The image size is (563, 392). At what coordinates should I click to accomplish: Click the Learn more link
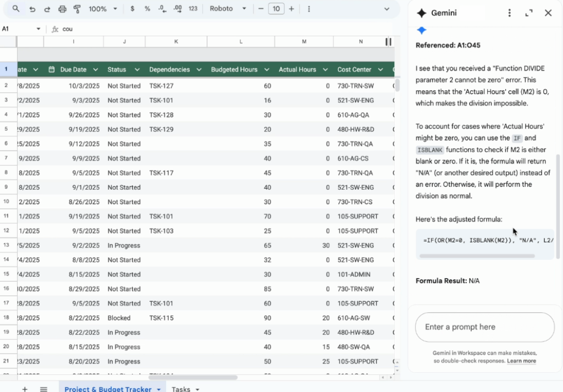[x=521, y=361]
